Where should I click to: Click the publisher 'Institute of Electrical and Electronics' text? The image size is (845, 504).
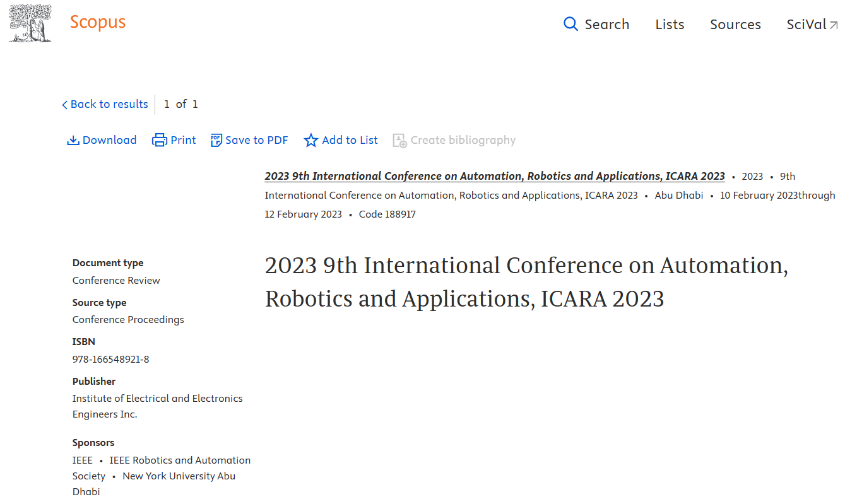tap(157, 398)
